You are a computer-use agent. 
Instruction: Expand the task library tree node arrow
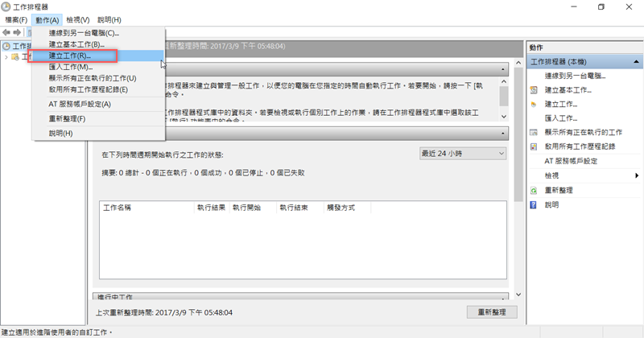click(x=6, y=57)
